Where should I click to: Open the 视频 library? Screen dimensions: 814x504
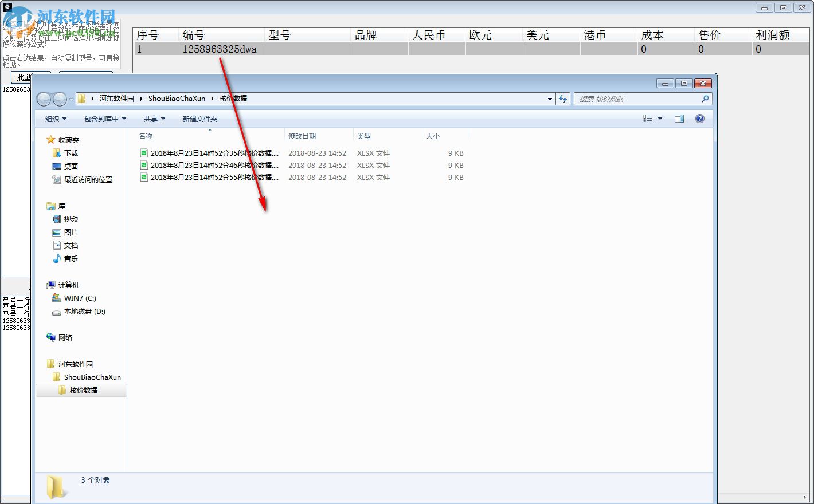(x=71, y=219)
